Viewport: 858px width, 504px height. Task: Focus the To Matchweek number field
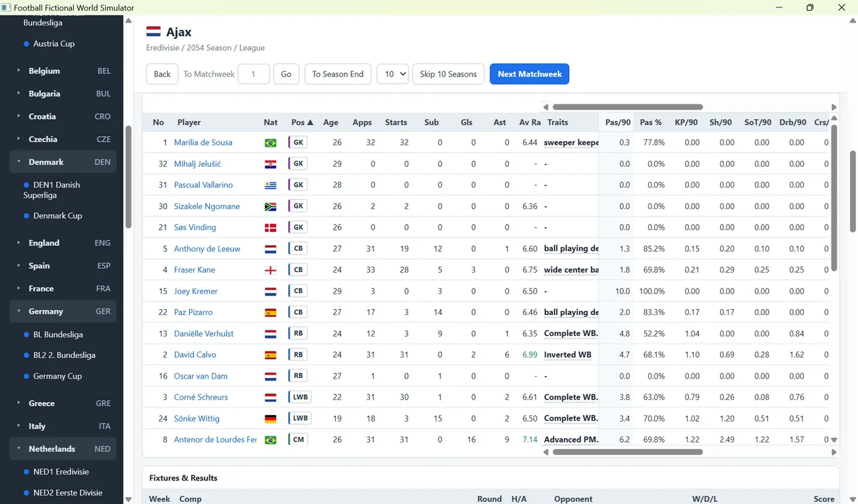point(253,74)
